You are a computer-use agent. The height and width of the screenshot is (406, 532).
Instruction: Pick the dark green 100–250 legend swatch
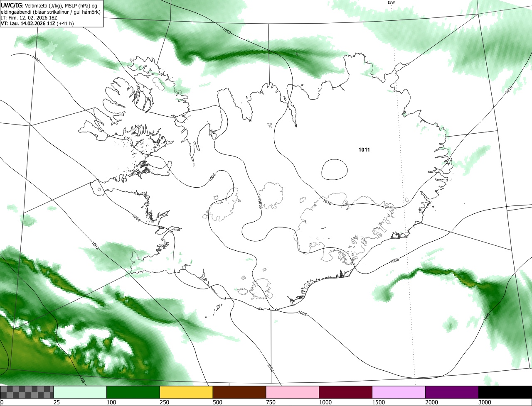133,392
